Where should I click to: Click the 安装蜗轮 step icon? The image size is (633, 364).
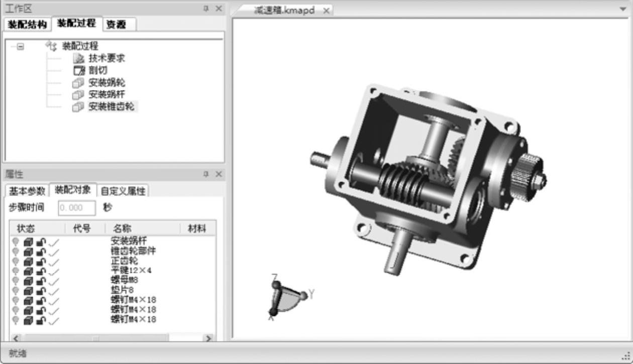click(78, 82)
